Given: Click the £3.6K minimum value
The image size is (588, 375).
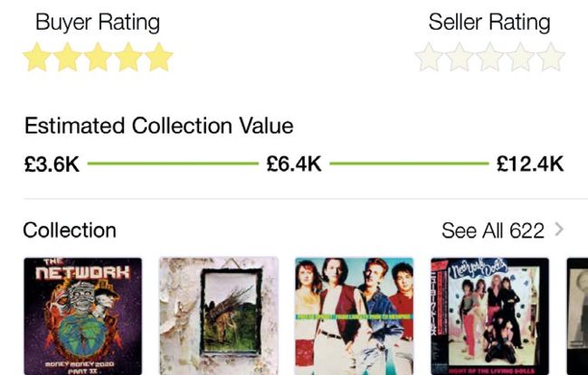Looking at the screenshot, I should [52, 164].
